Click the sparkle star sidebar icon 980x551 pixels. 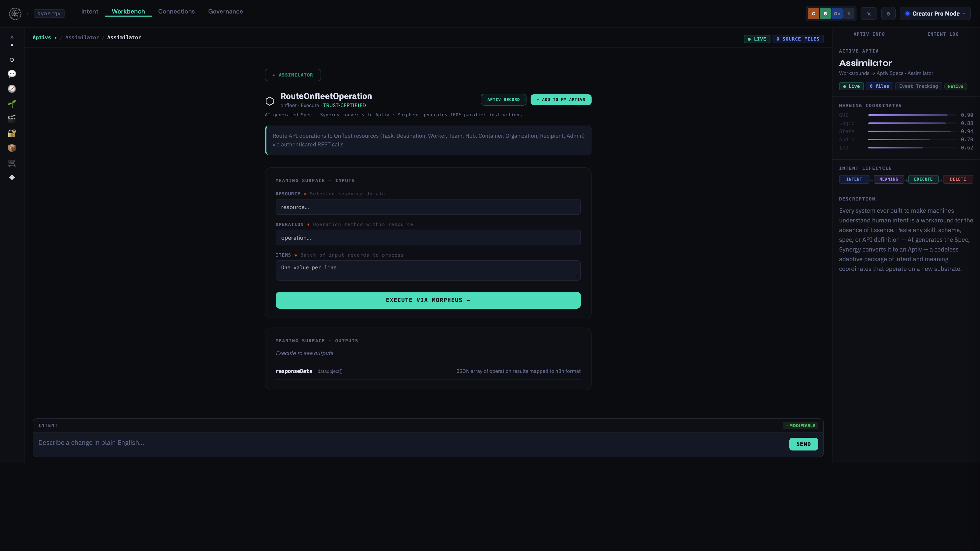coord(12,45)
